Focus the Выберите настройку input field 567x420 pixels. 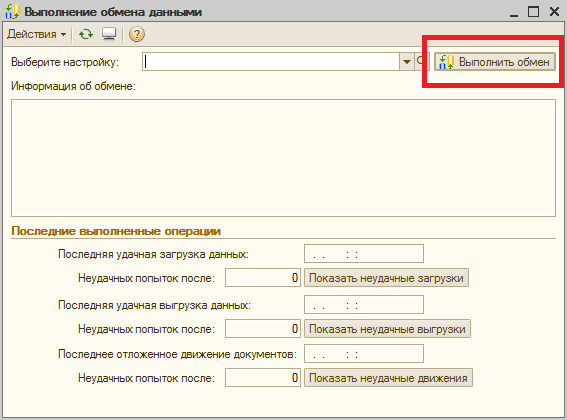pyautogui.click(x=271, y=62)
